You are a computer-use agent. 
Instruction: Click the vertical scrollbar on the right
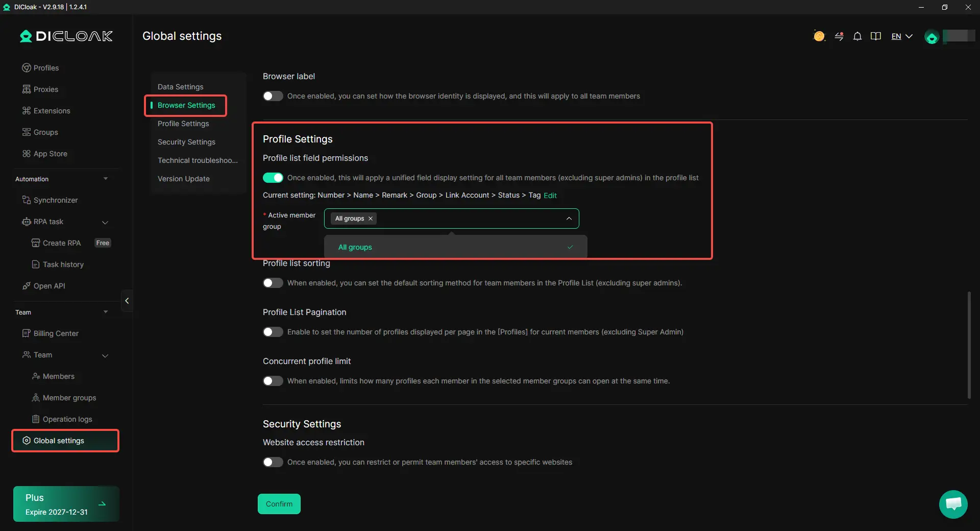tap(969, 345)
